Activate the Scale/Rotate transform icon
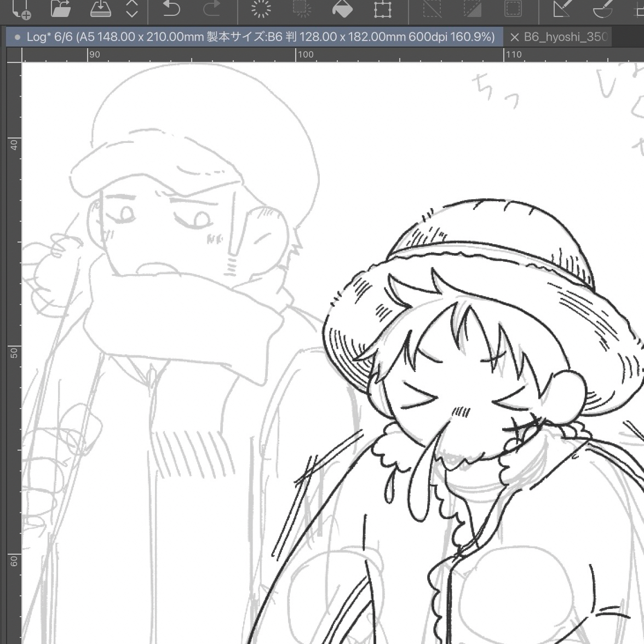The image size is (644, 644). coord(382,9)
